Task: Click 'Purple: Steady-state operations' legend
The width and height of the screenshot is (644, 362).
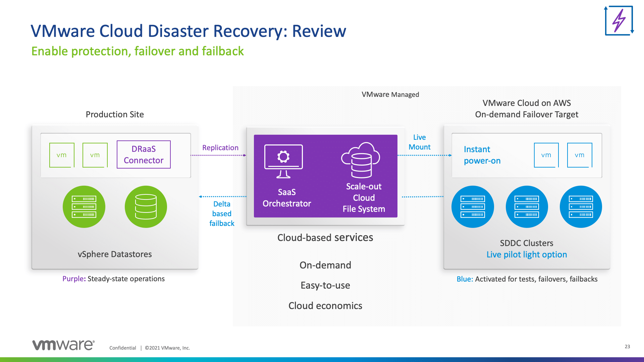Action: tap(113, 279)
